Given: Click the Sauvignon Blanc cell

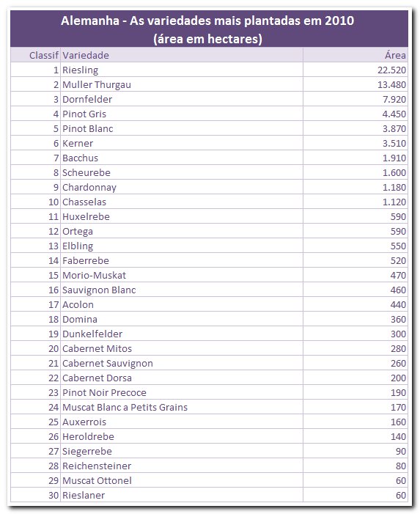Looking at the screenshot, I should click(x=182, y=290).
